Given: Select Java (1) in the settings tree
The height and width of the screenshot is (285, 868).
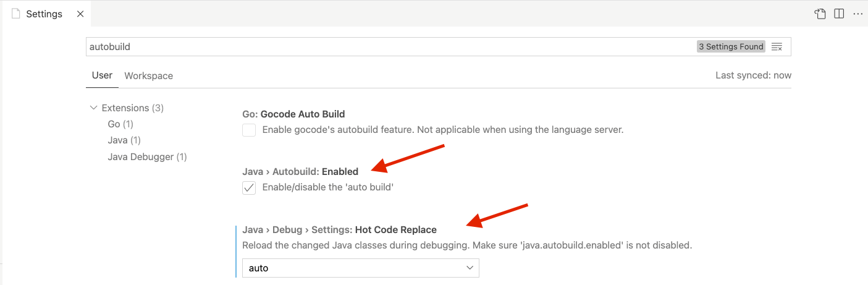Looking at the screenshot, I should pos(124,140).
